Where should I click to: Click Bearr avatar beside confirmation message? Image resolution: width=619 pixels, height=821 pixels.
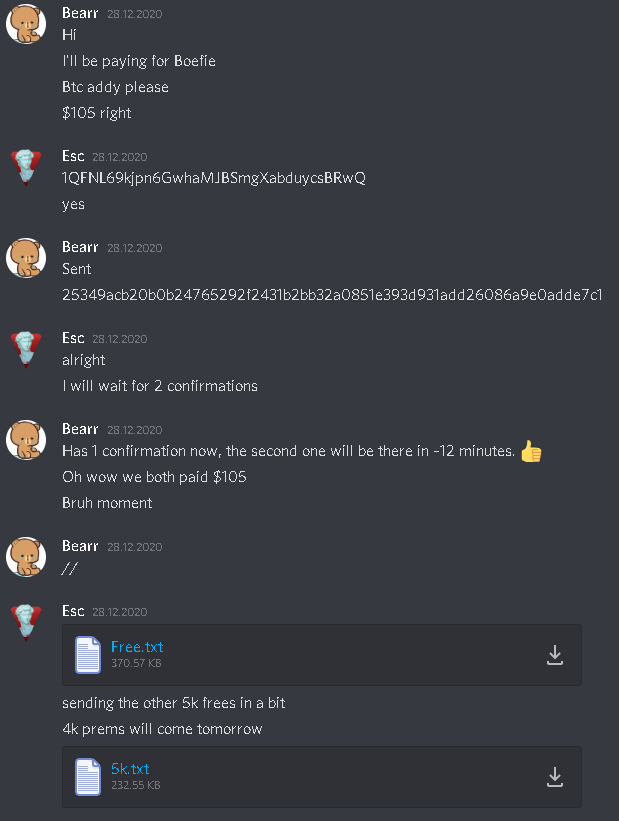26,440
